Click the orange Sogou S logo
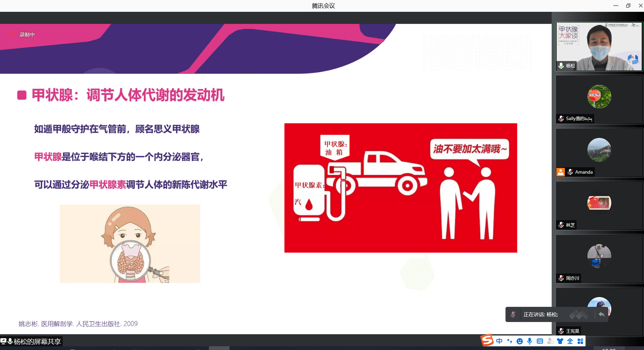644x350 pixels. (x=487, y=341)
